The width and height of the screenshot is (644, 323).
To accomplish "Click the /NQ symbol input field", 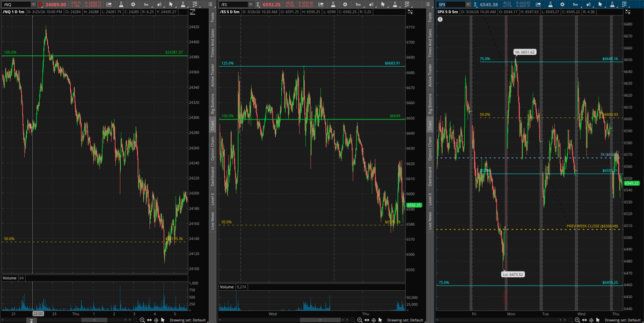I will click(x=16, y=4).
